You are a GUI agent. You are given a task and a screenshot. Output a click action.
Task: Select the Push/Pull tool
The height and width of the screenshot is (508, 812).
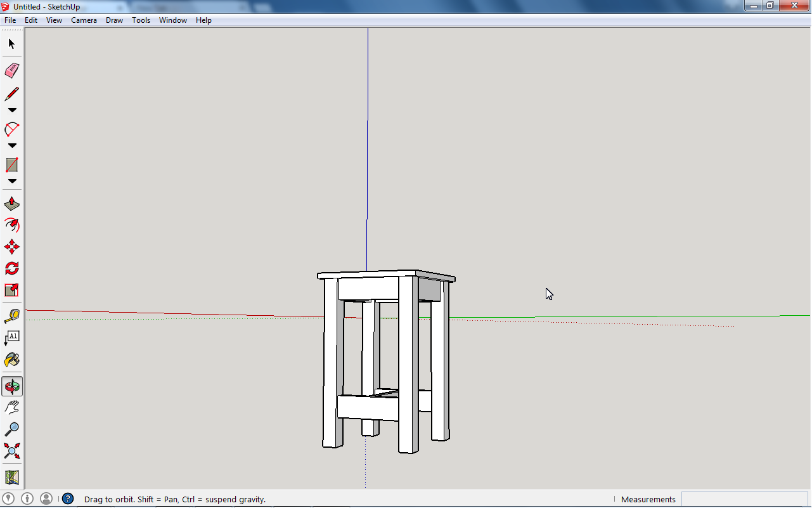(11, 202)
